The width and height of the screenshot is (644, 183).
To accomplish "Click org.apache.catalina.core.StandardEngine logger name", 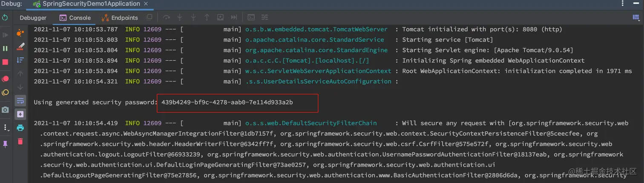I will (x=316, y=50).
